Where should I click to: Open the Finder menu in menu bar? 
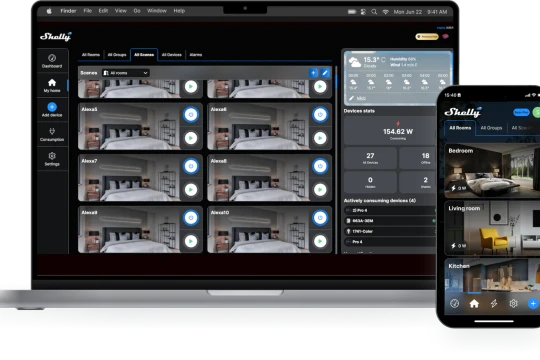coord(68,11)
